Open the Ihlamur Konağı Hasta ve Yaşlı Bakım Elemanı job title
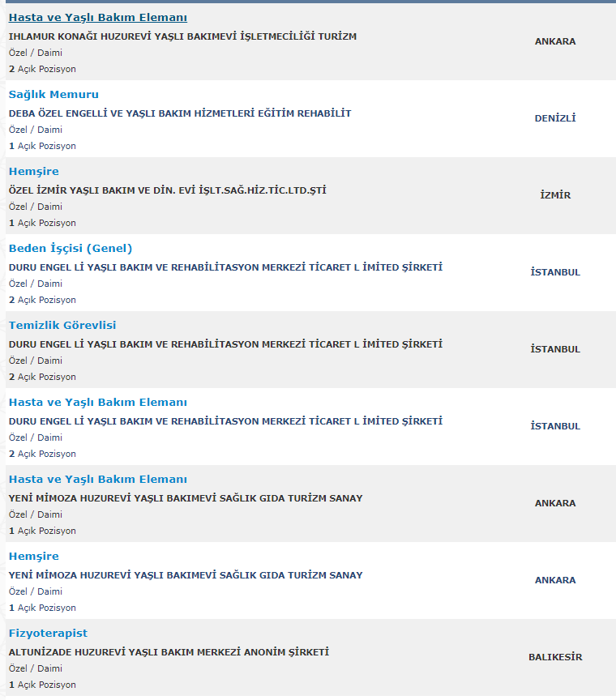616x700 pixels. pyautogui.click(x=98, y=18)
